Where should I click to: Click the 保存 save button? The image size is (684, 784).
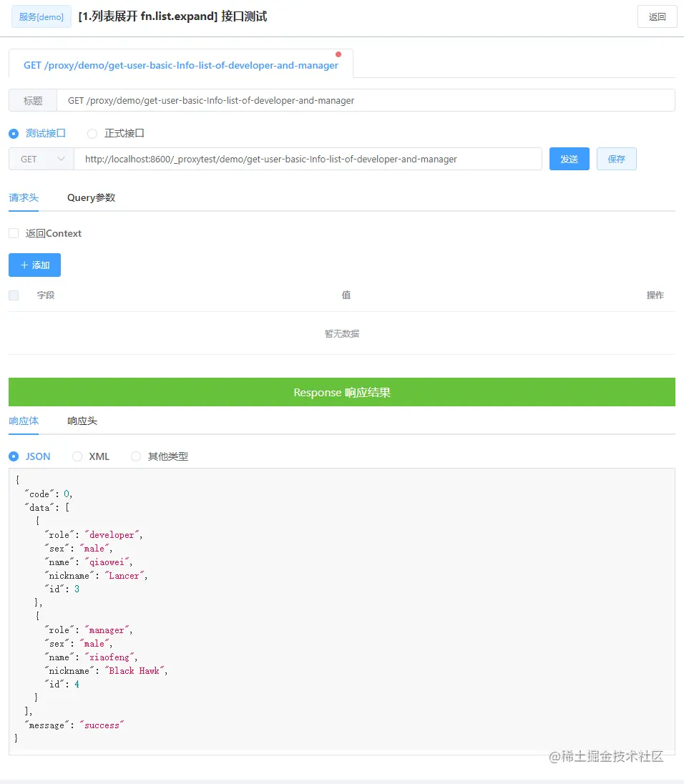(617, 159)
